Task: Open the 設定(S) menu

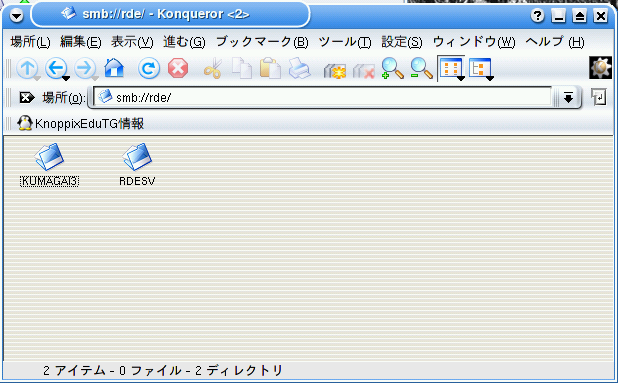Action: coord(402,42)
